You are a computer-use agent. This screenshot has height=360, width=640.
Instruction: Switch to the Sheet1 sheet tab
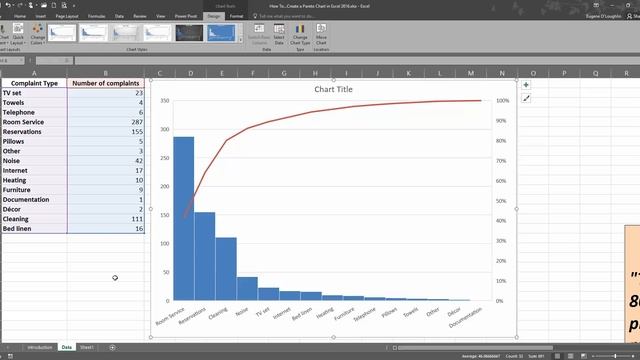[x=87, y=347]
